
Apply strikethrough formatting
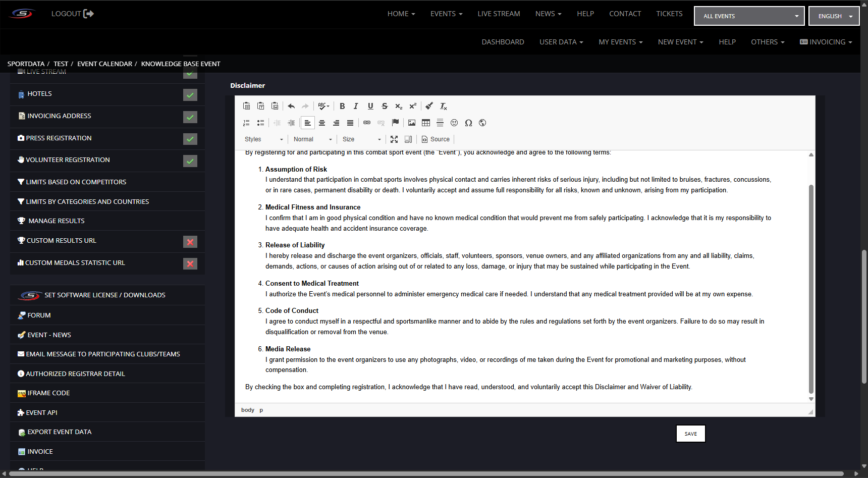tap(385, 106)
